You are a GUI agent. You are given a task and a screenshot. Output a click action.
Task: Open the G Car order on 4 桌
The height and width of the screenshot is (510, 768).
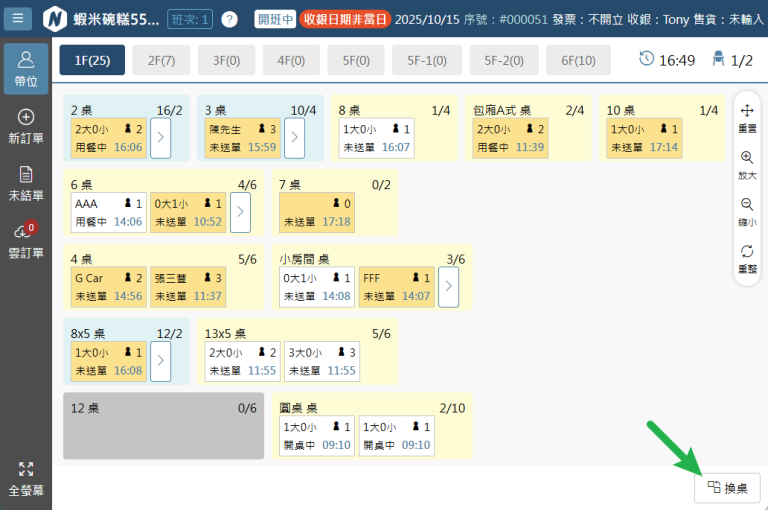[x=108, y=287]
